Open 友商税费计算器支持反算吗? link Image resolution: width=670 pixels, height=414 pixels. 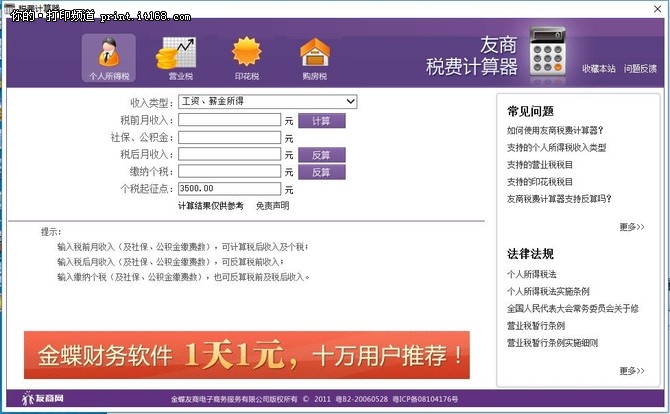pyautogui.click(x=559, y=199)
